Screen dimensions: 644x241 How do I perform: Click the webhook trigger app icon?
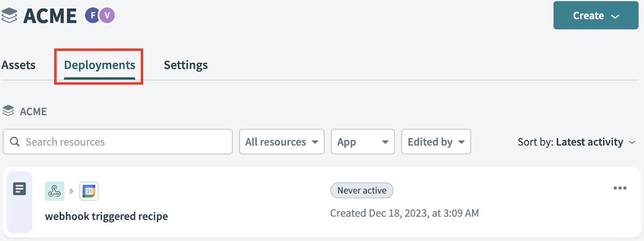point(55,191)
